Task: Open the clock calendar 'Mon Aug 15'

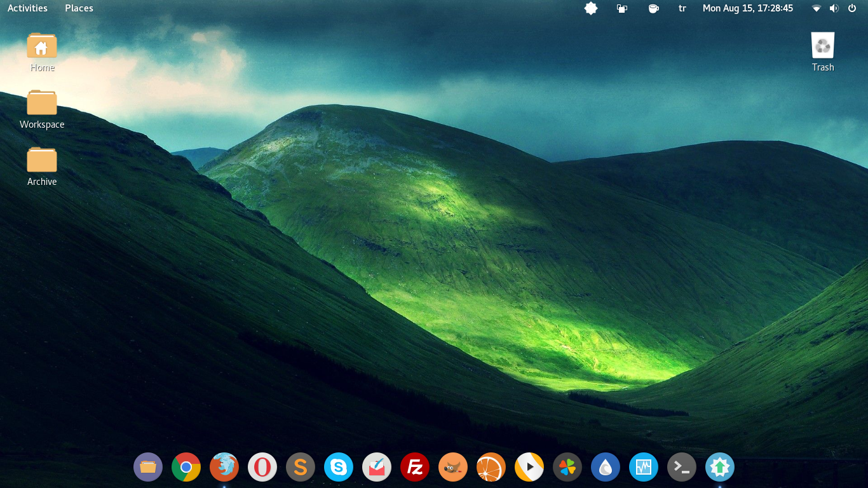Action: click(x=748, y=8)
